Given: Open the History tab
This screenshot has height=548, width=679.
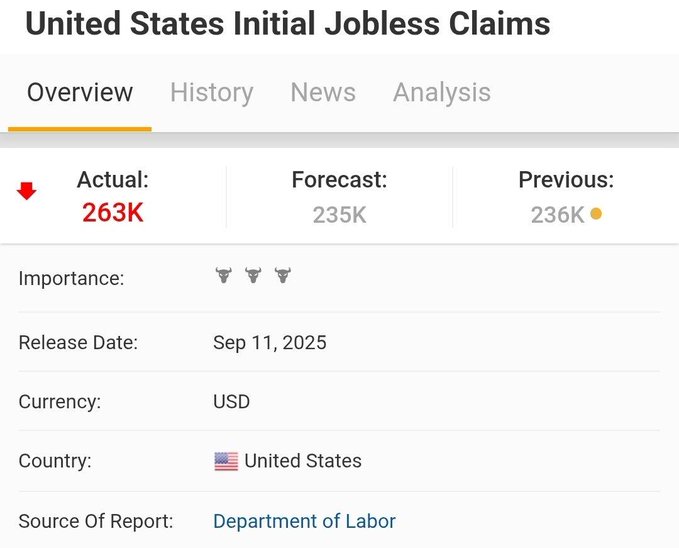Looking at the screenshot, I should coord(211,93).
